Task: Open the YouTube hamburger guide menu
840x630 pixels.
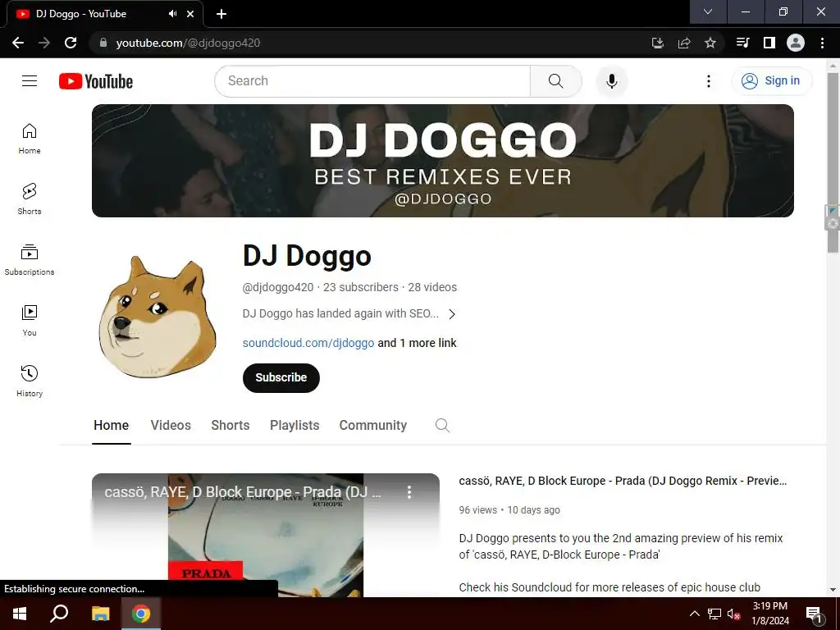Action: (x=30, y=81)
